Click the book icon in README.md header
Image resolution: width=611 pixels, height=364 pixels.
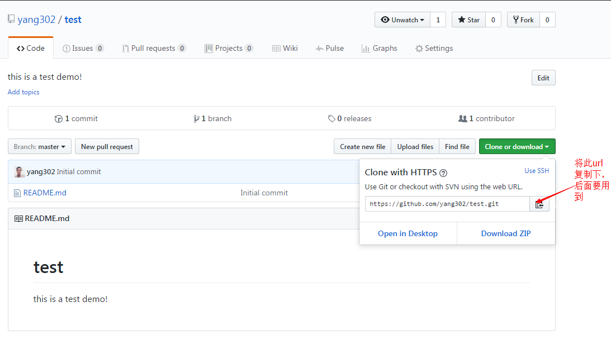click(18, 219)
